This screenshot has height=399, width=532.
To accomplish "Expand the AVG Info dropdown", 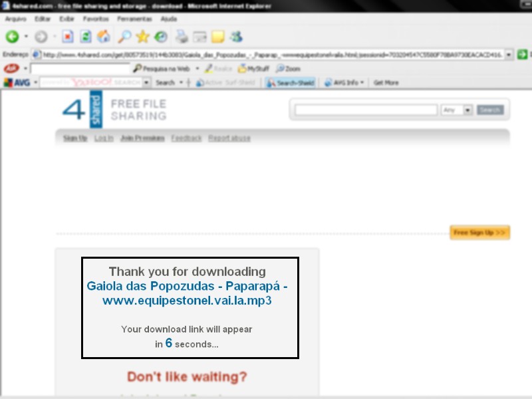I will click(346, 82).
